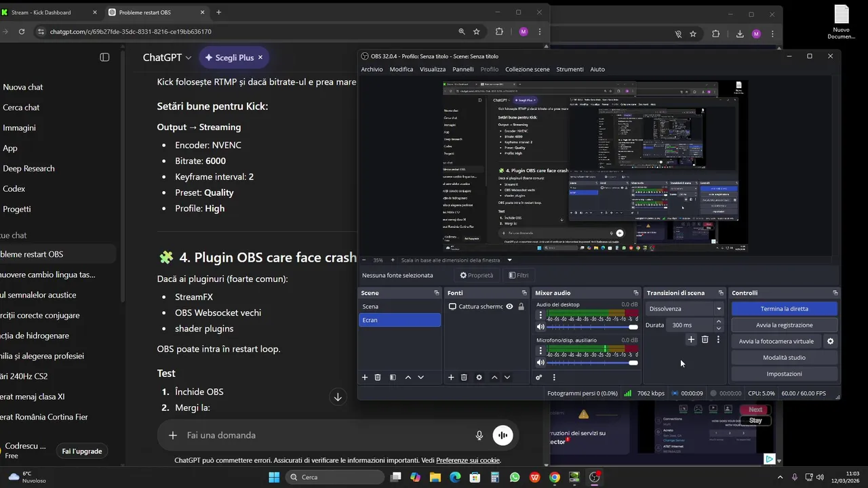Image resolution: width=868 pixels, height=488 pixels.
Task: Click Modalità studio button
Action: (x=784, y=357)
